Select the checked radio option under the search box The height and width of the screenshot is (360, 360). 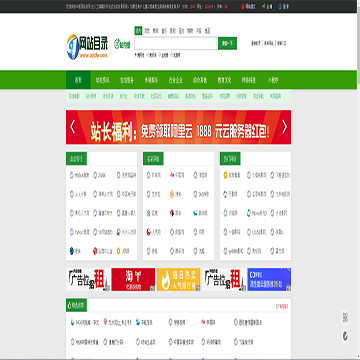(x=136, y=55)
